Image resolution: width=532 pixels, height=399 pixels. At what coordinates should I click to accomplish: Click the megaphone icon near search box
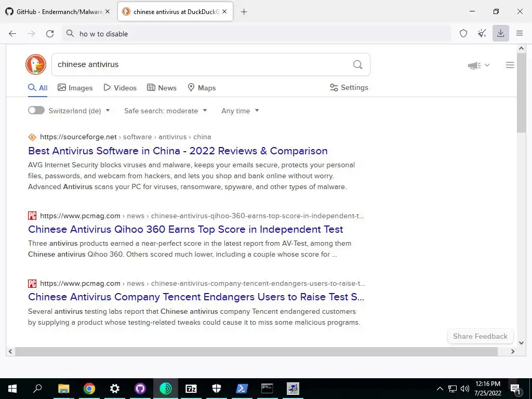click(x=474, y=65)
